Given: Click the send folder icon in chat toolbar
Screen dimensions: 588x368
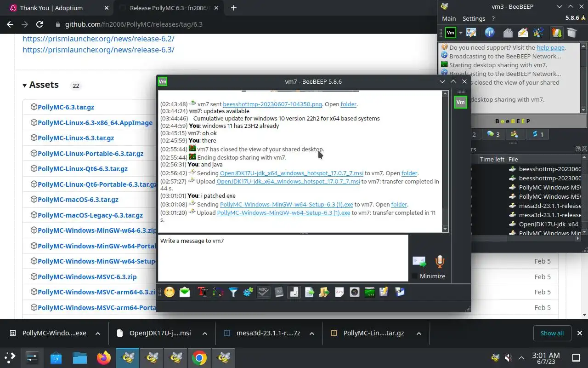Looking at the screenshot, I should (324, 292).
